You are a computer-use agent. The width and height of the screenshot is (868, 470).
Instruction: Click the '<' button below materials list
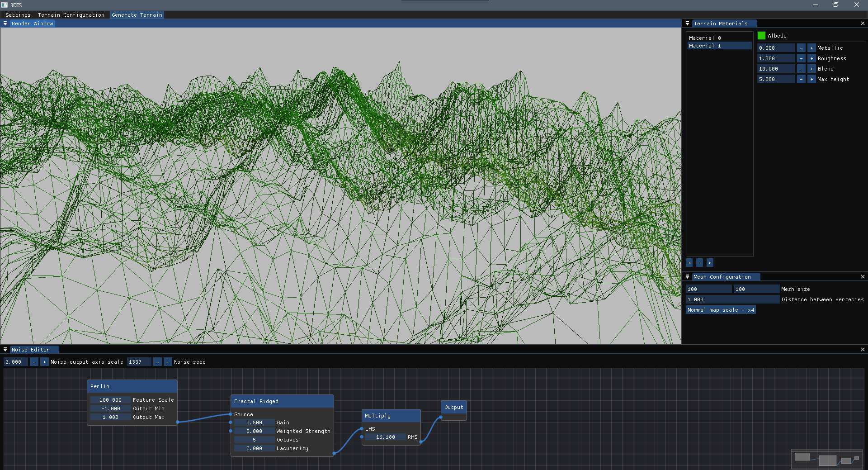710,263
